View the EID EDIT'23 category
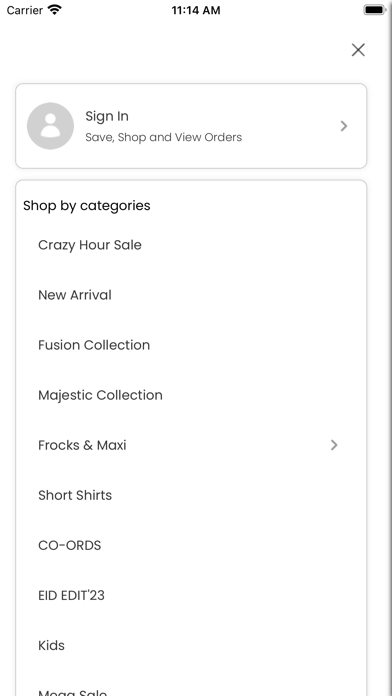The image size is (392, 696). [x=71, y=595]
